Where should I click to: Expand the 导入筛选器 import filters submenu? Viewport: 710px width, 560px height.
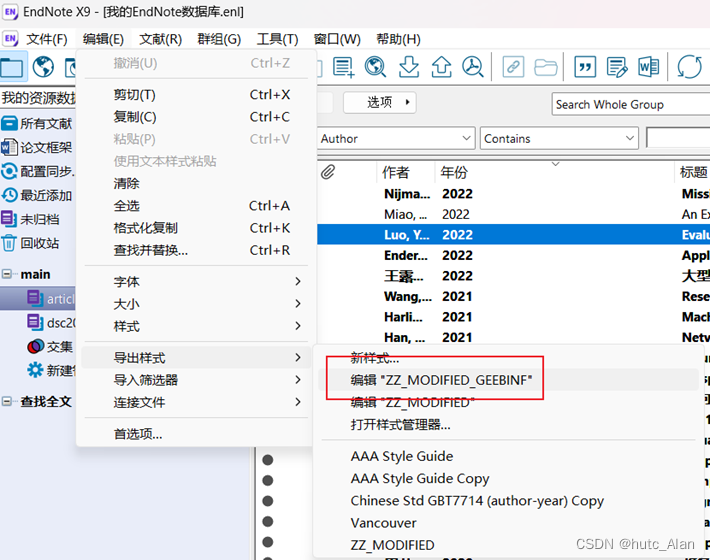[197, 380]
